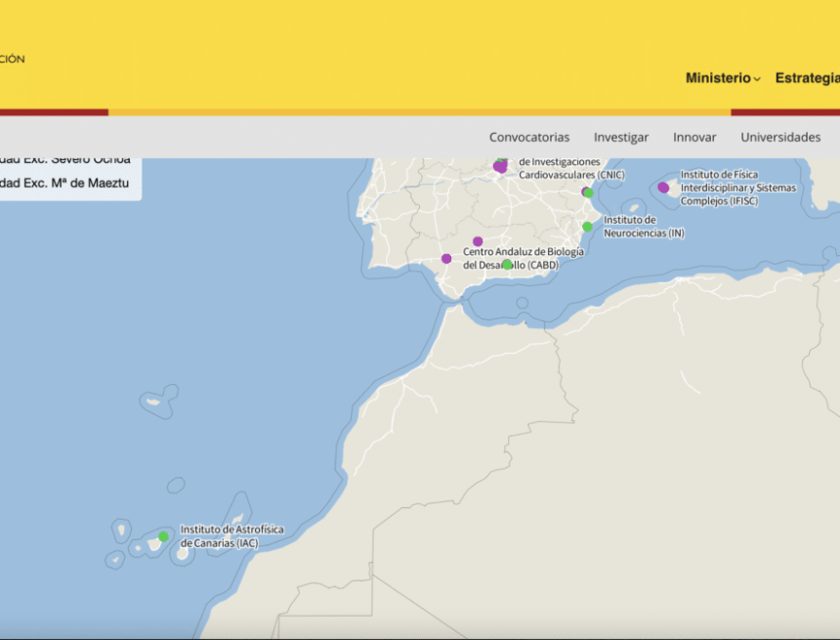Viewport: 840px width, 640px height.
Task: Click the purple IFISC map marker
Action: (x=663, y=187)
